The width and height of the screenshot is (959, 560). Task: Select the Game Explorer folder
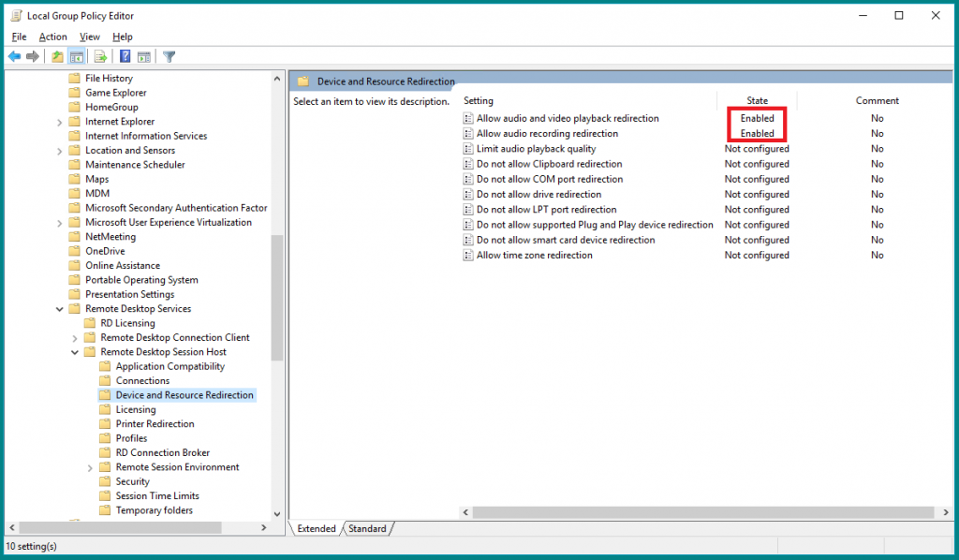pyautogui.click(x=115, y=93)
